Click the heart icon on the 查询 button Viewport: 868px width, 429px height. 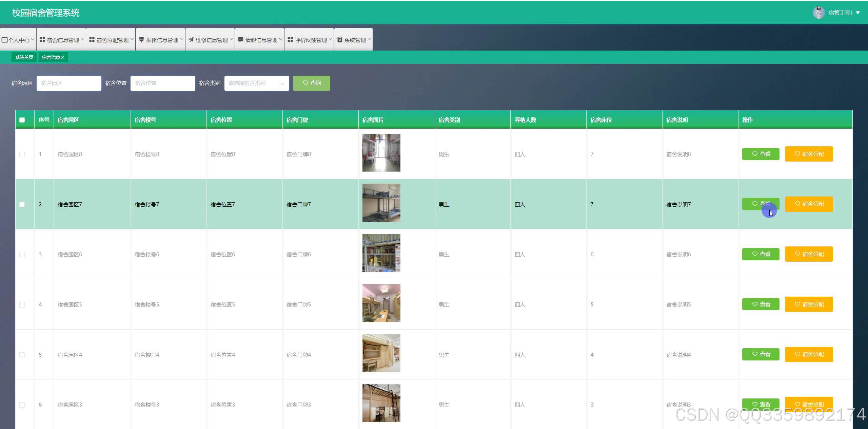(x=305, y=83)
